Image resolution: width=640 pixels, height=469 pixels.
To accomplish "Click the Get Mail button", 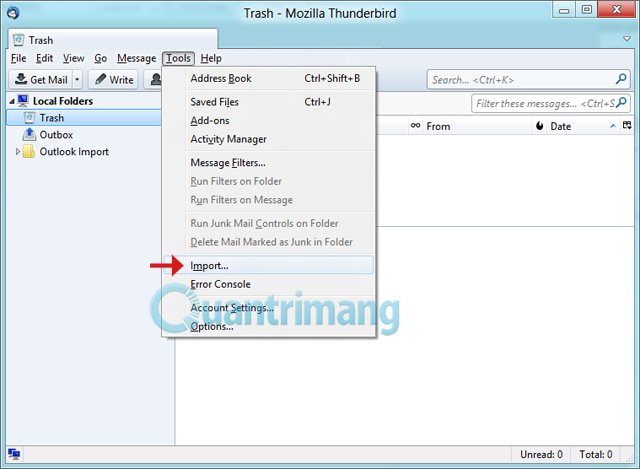I will point(41,80).
